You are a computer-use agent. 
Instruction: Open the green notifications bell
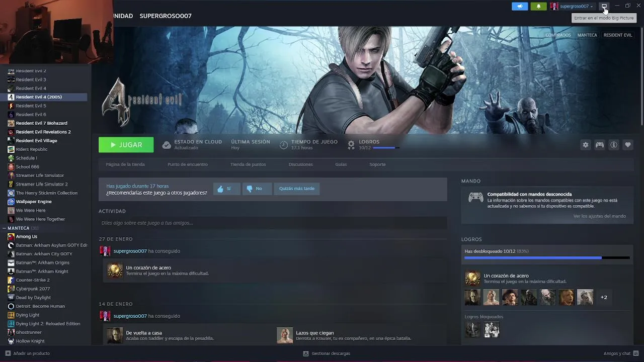(x=538, y=6)
